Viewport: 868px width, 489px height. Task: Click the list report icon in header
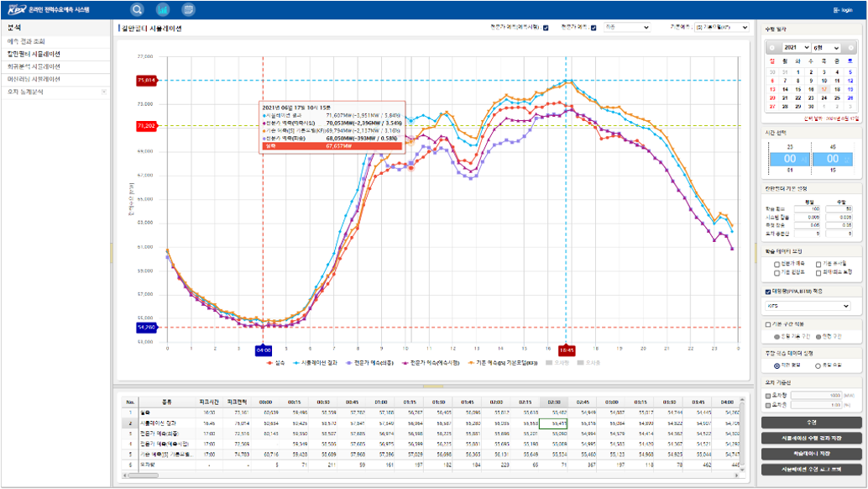tap(188, 10)
